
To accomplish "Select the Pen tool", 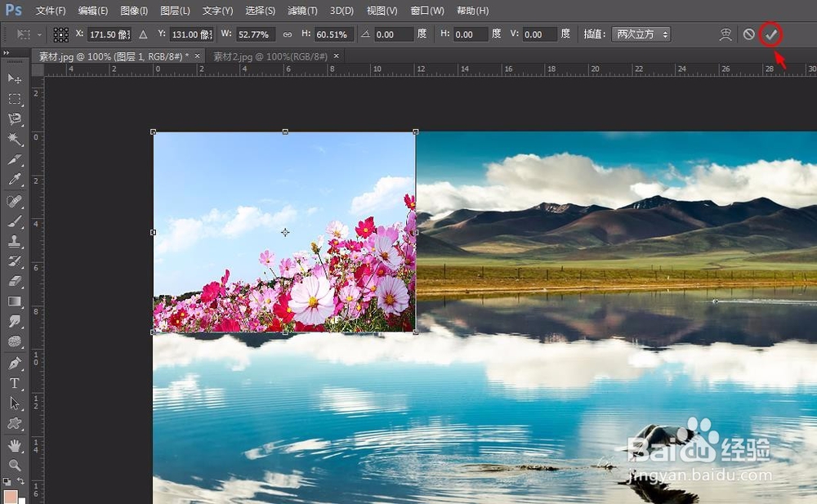I will tap(14, 363).
